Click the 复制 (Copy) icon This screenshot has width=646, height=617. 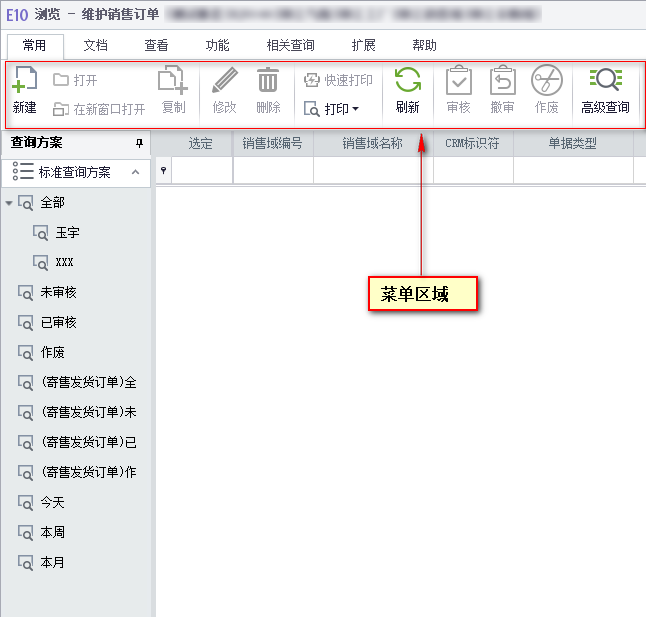tap(173, 82)
